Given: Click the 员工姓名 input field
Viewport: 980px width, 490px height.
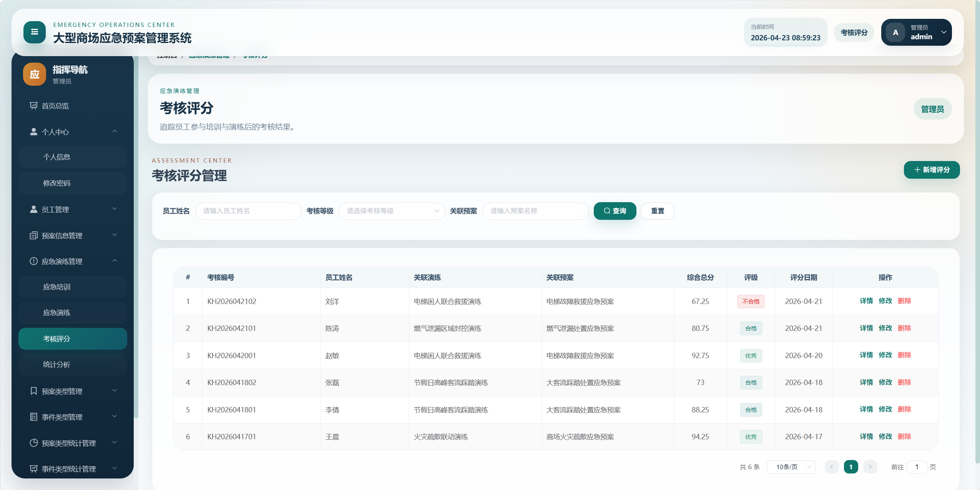Looking at the screenshot, I should pyautogui.click(x=248, y=211).
